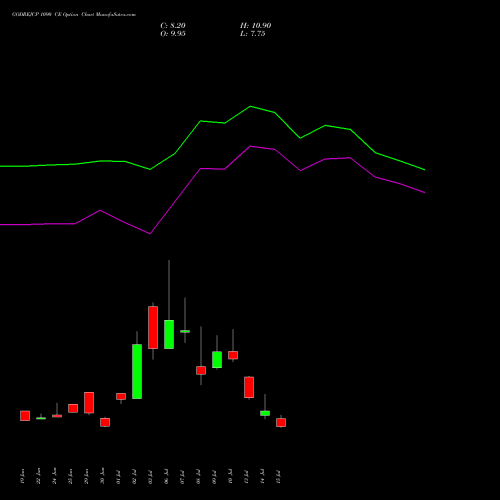Click the 03 Jul date label
Image resolution: width=500 pixels, height=500 pixels.
(x=150, y=477)
